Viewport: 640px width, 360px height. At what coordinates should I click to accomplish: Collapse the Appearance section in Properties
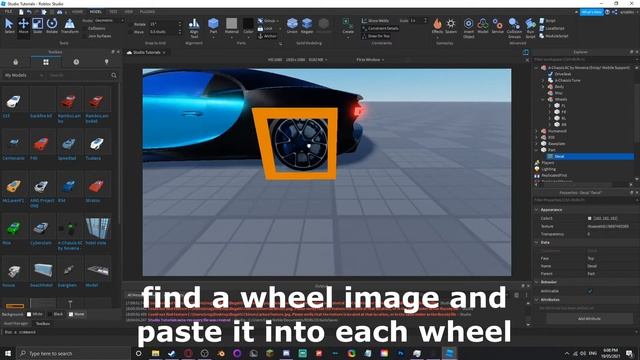coord(537,209)
